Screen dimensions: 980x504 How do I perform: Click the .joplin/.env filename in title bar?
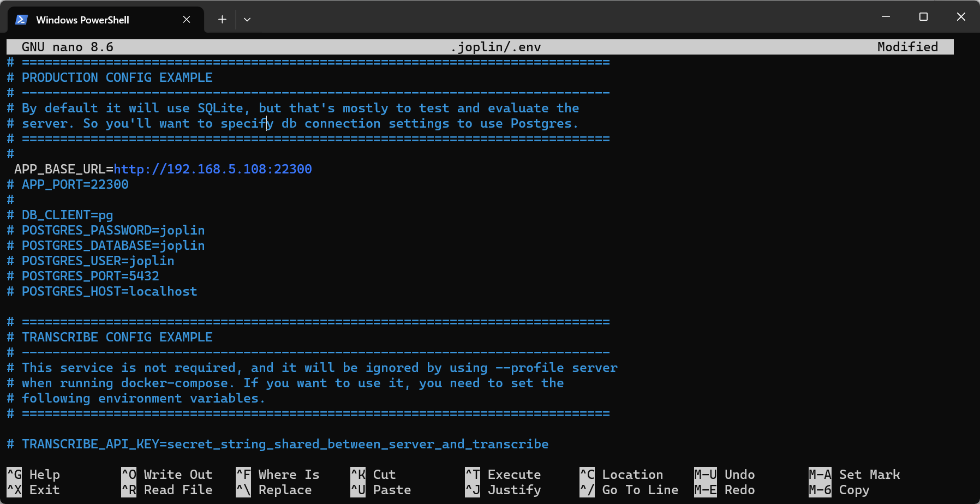coord(496,47)
